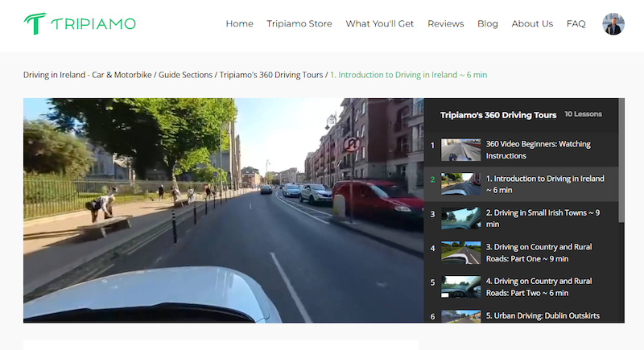This screenshot has height=350, width=644.
Task: Select lesson '360 Video Beginners: Watching Instructions'
Action: click(538, 150)
